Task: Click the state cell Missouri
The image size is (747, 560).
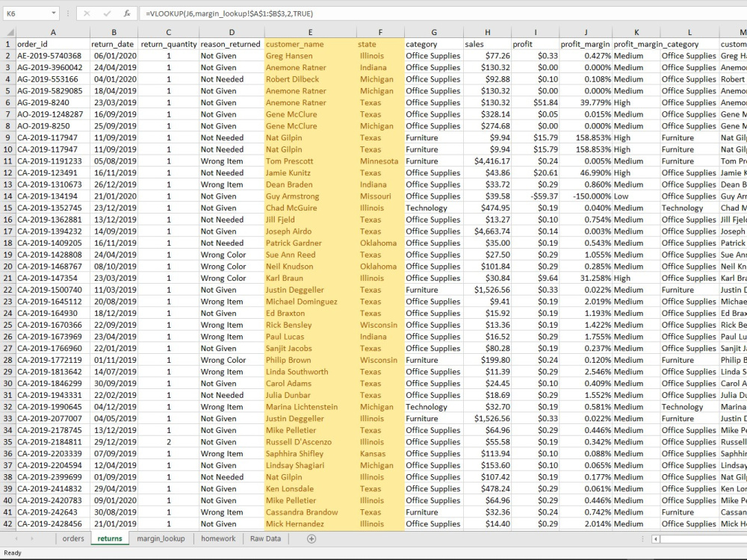Action: 380,196
